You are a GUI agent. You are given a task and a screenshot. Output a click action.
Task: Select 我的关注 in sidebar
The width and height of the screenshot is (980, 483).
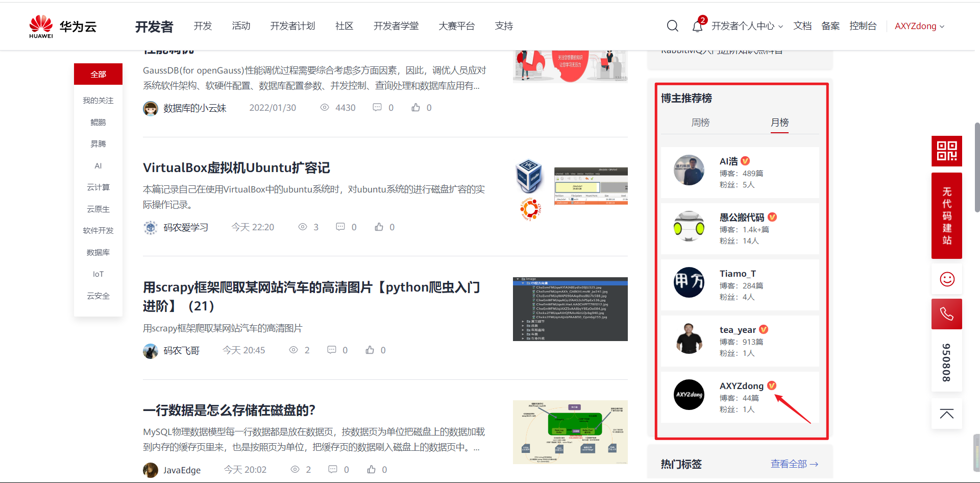point(98,101)
